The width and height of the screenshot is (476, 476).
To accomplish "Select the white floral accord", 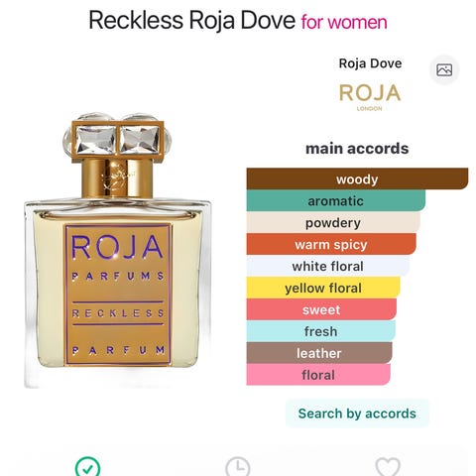I will tap(328, 266).
